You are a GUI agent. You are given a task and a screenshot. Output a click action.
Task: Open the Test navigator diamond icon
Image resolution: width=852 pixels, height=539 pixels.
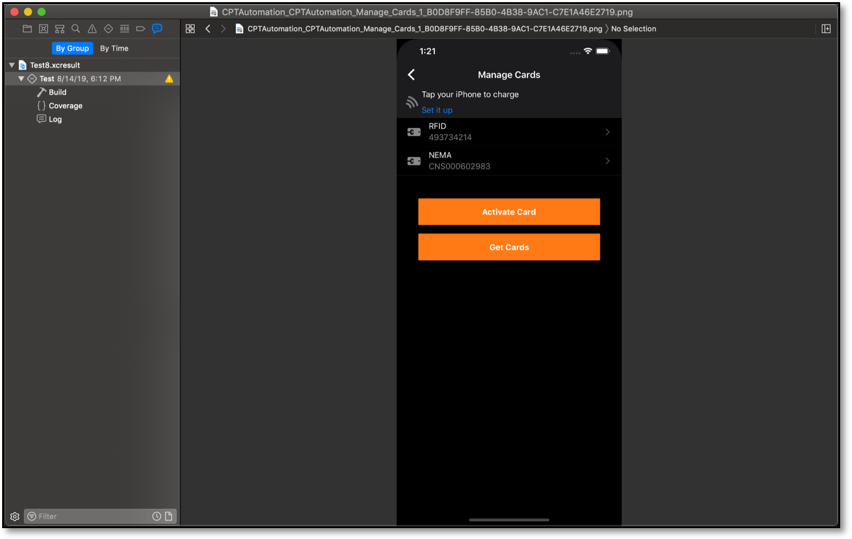108,29
